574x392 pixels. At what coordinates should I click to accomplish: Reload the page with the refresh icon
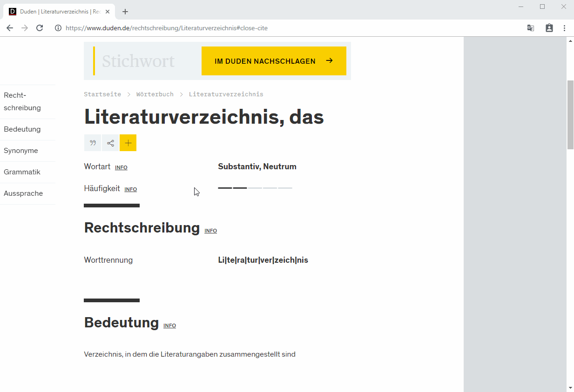tap(40, 28)
